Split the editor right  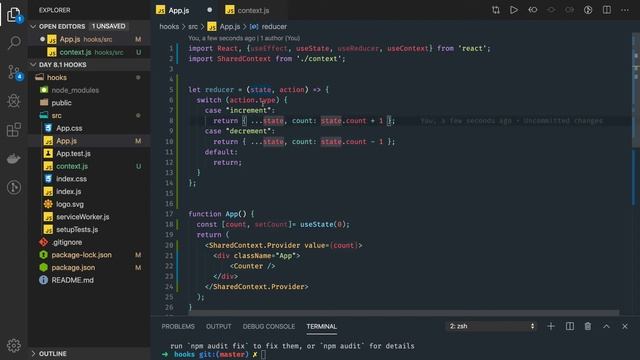point(607,10)
